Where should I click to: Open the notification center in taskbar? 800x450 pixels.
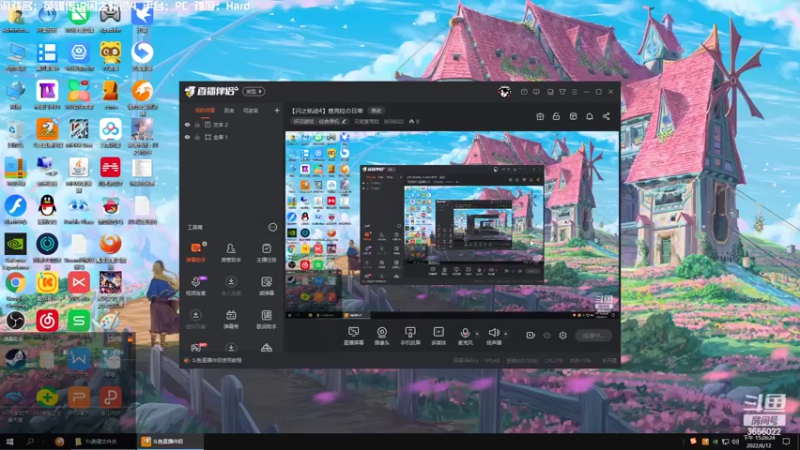[x=786, y=441]
